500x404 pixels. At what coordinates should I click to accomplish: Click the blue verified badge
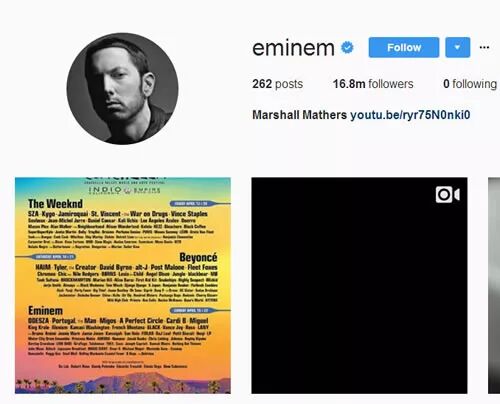click(347, 48)
